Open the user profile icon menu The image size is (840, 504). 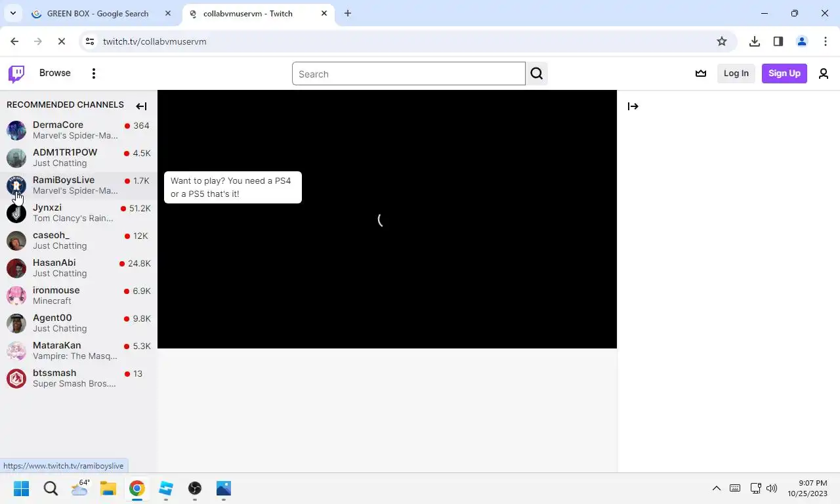[824, 73]
